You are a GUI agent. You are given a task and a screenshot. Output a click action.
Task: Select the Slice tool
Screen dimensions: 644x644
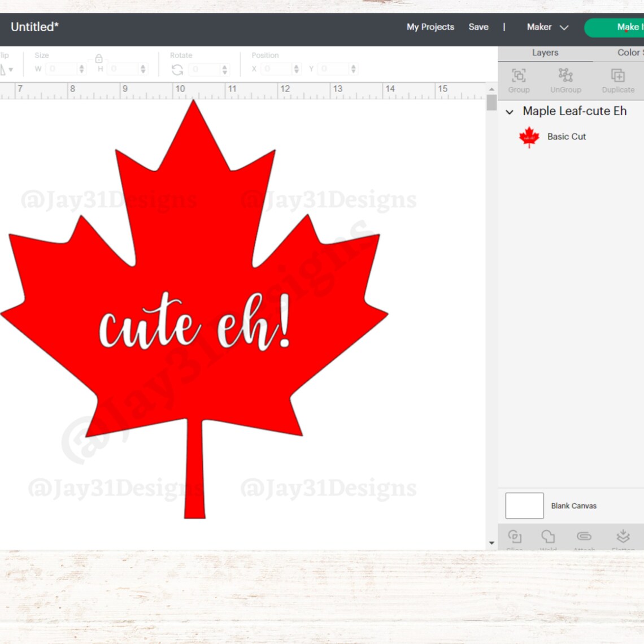tap(515, 537)
